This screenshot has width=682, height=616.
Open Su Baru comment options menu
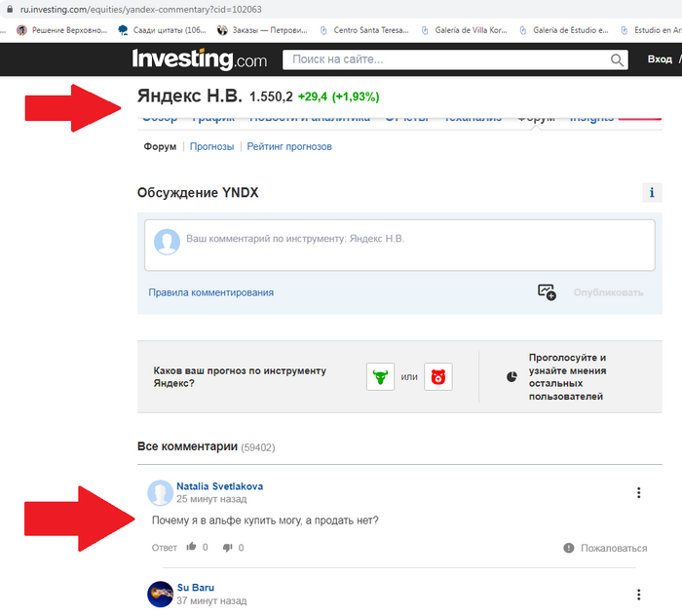(x=638, y=595)
